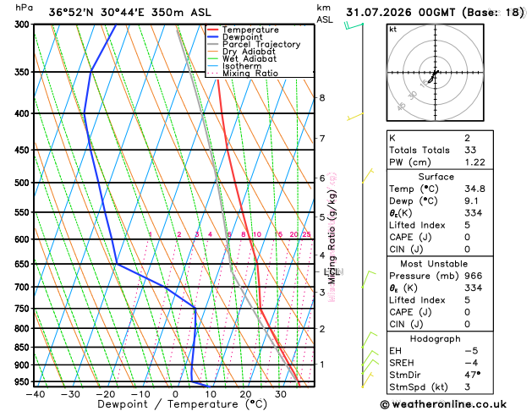Image resolution: width=532 pixels, height=411 pixels.
Task: Click the green wind barb at 700 hPa
Action: (x=368, y=279)
